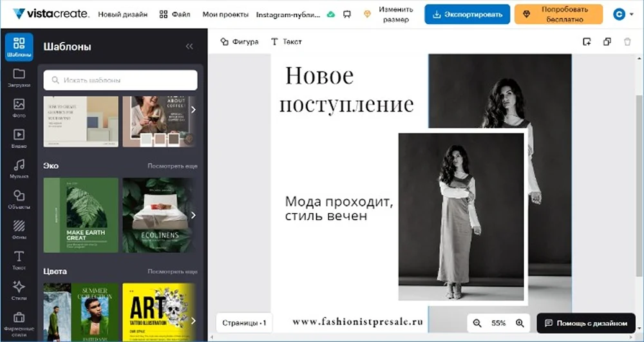Click the delete page trash icon
This screenshot has width=644, height=342.
[x=627, y=41]
